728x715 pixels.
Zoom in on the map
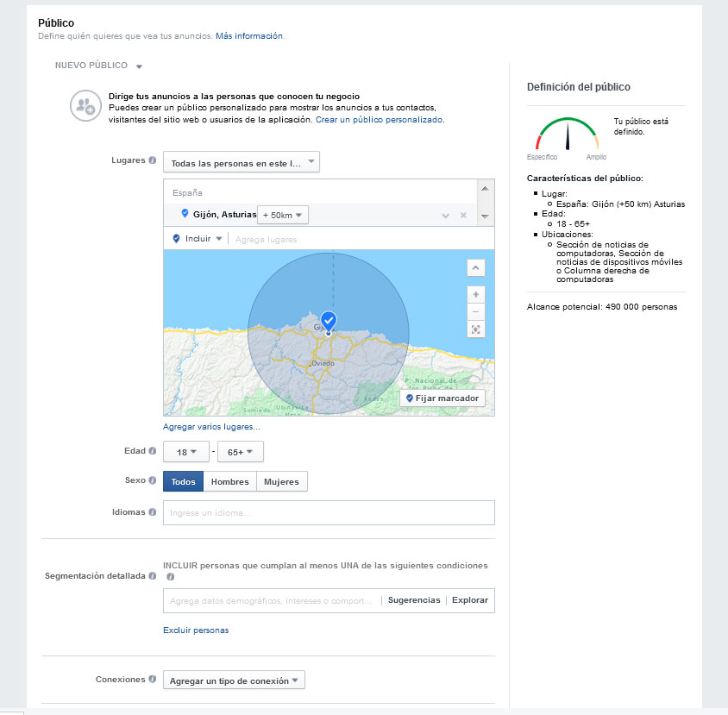[476, 294]
